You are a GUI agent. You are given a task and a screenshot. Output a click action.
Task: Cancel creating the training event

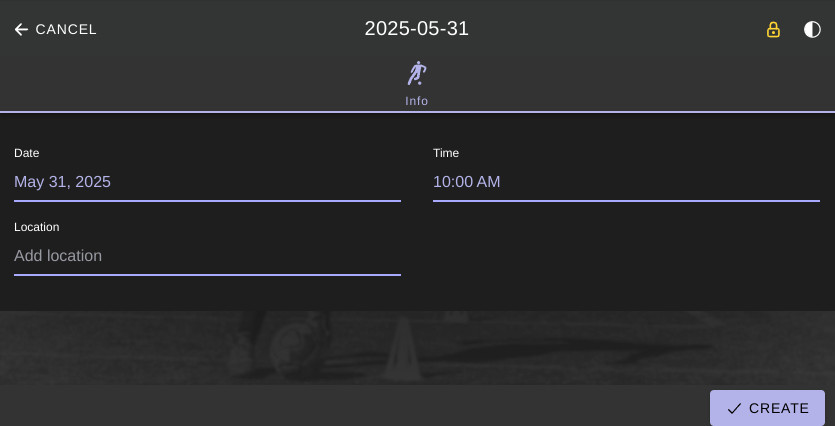point(55,29)
